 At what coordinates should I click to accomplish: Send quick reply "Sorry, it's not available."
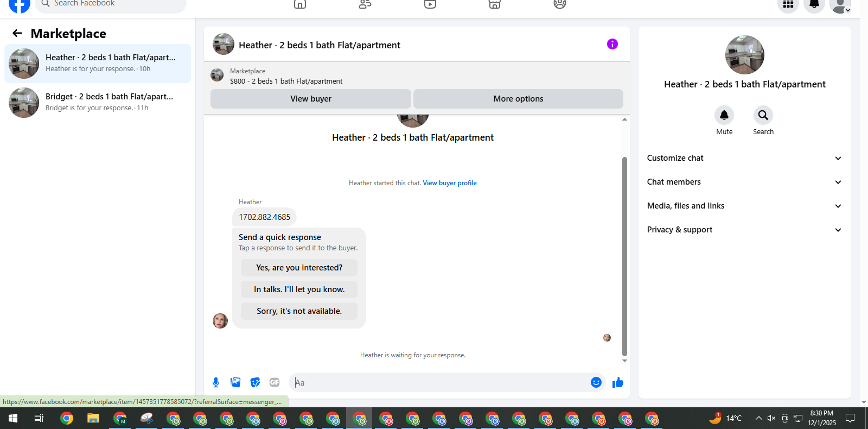pyautogui.click(x=299, y=311)
